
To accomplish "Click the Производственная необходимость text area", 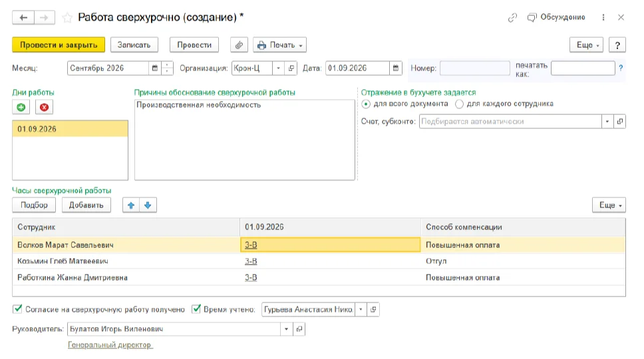I will pos(244,140).
